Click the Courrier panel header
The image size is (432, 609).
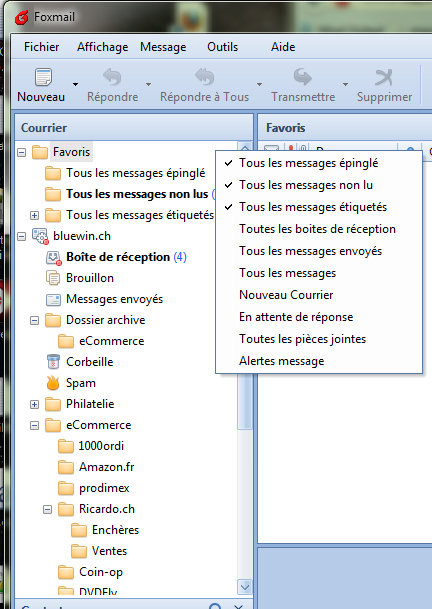[x=134, y=128]
